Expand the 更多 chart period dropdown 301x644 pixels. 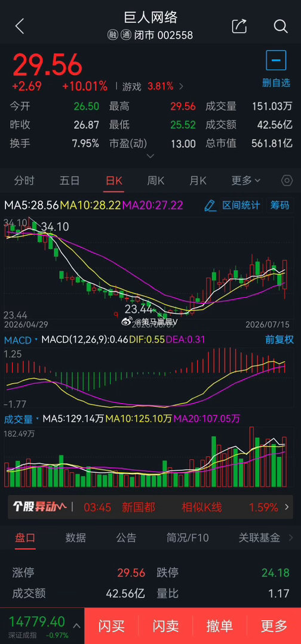[x=246, y=180]
